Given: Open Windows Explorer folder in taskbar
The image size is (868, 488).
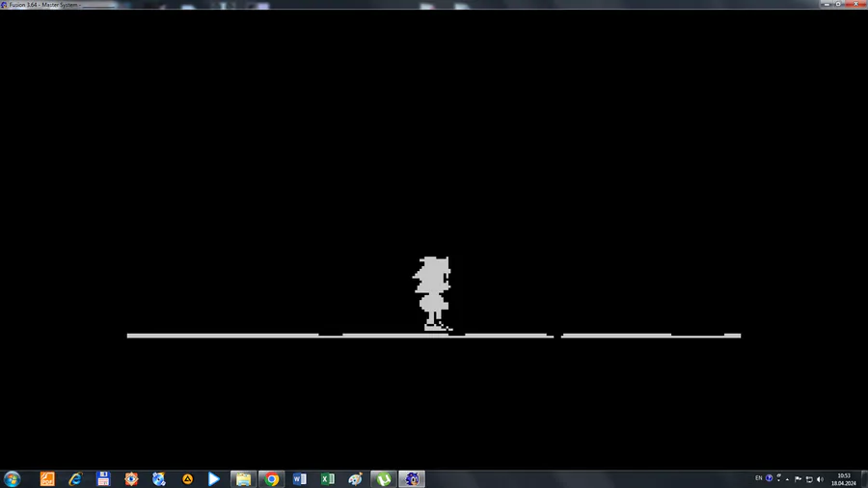Looking at the screenshot, I should pos(243,478).
